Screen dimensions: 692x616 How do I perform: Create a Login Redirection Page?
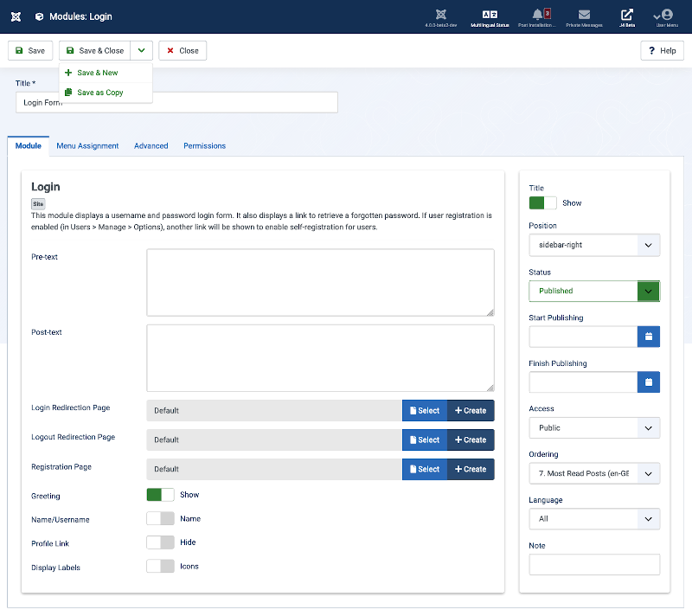471,411
